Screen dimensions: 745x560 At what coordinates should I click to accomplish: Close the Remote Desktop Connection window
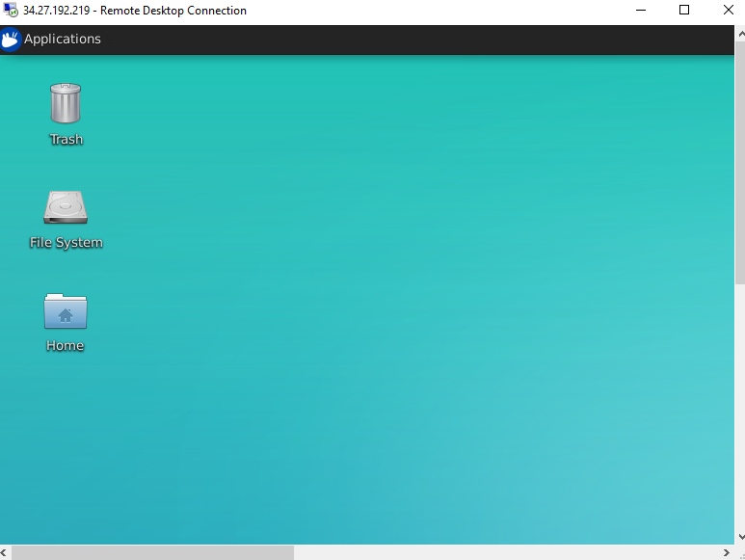729,10
